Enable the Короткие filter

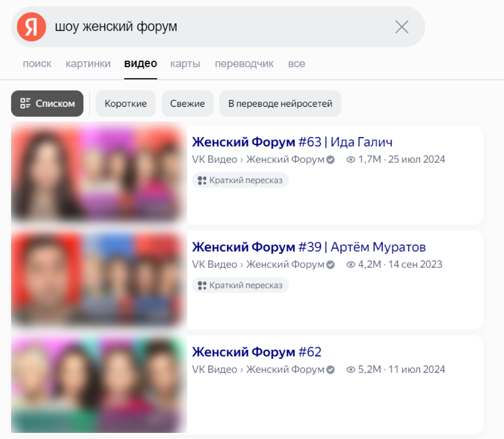[x=126, y=104]
